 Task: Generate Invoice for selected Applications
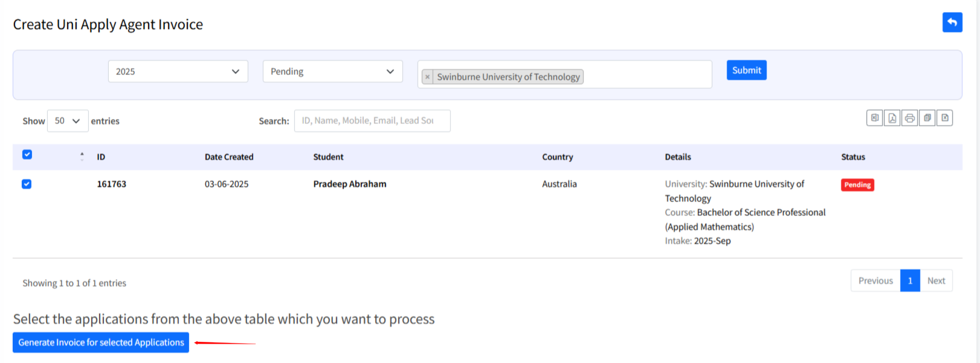(x=101, y=342)
